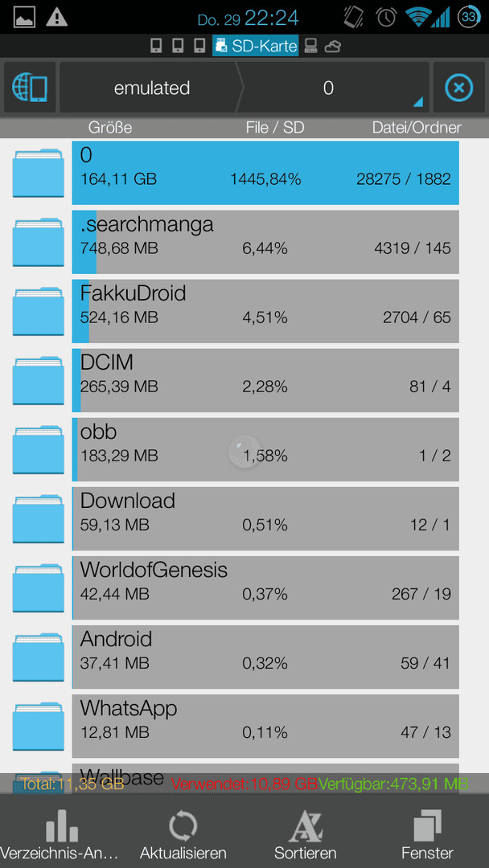Image resolution: width=489 pixels, height=868 pixels.
Task: Select the cloud storage icon
Action: 333,47
